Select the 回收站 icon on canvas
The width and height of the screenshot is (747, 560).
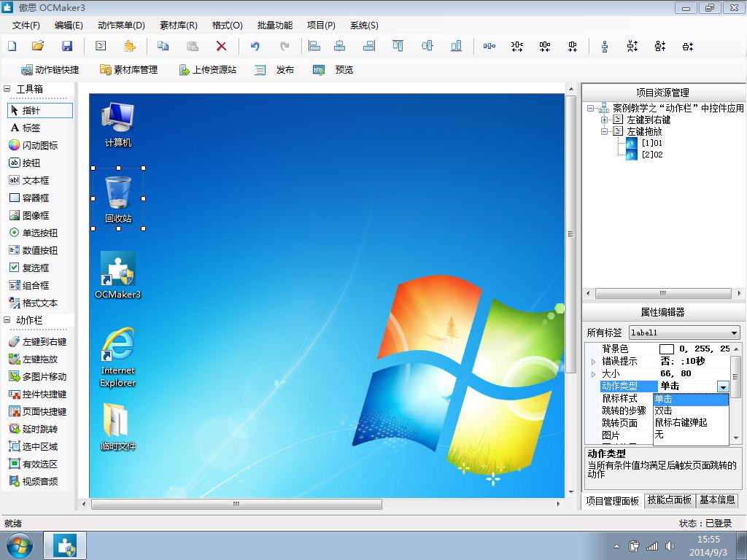pyautogui.click(x=117, y=198)
